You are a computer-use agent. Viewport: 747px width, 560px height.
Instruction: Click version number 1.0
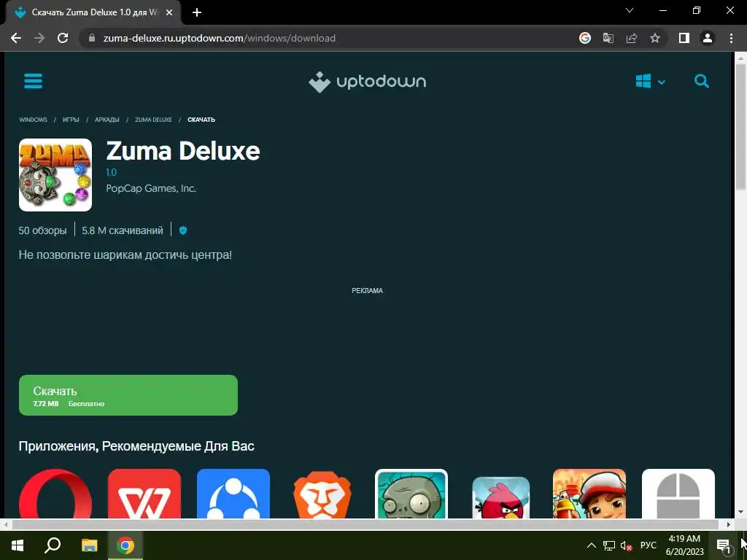(111, 172)
